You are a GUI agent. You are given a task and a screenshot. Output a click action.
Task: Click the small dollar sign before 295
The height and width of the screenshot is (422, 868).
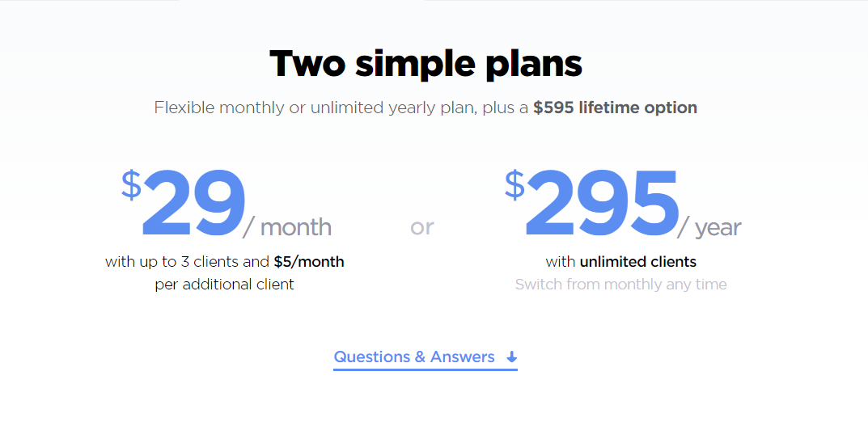click(x=514, y=185)
